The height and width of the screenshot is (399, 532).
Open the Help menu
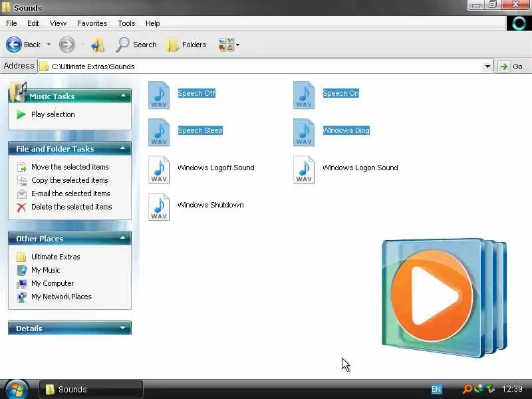click(x=153, y=23)
